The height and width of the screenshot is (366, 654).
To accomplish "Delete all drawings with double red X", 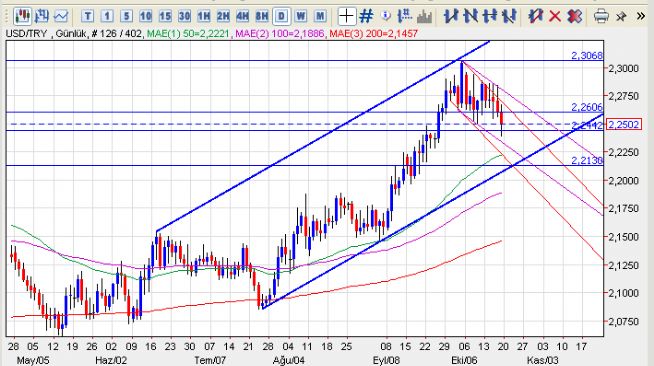I will (x=574, y=17).
